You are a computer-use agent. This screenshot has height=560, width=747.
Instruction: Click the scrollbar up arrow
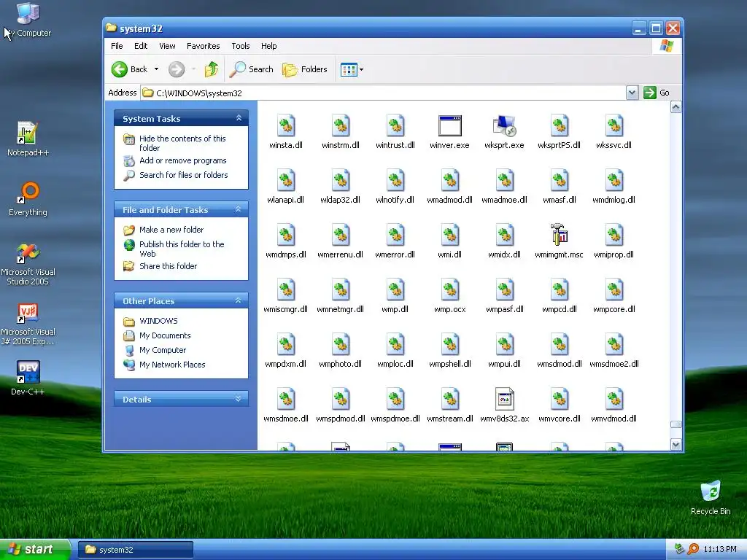point(676,107)
